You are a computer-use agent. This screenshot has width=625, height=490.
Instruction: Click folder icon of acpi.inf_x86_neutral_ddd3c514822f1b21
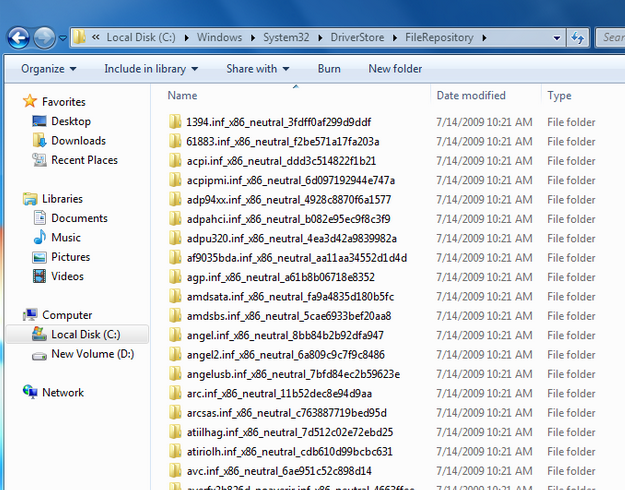coord(175,161)
